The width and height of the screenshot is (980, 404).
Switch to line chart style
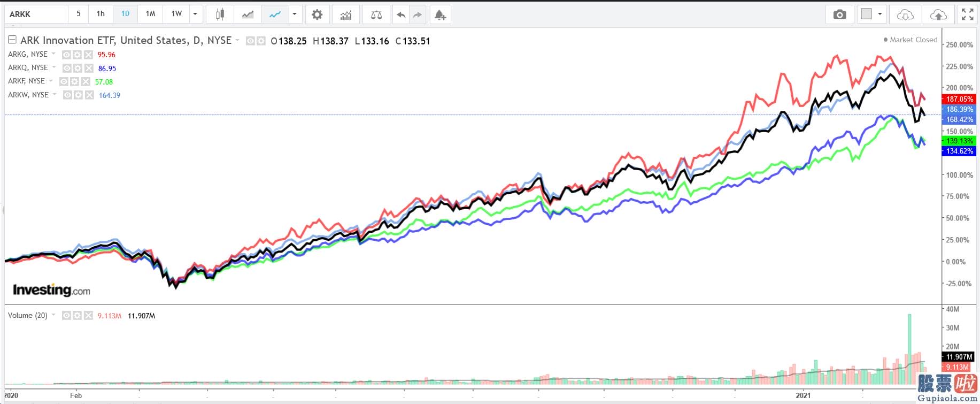[275, 14]
